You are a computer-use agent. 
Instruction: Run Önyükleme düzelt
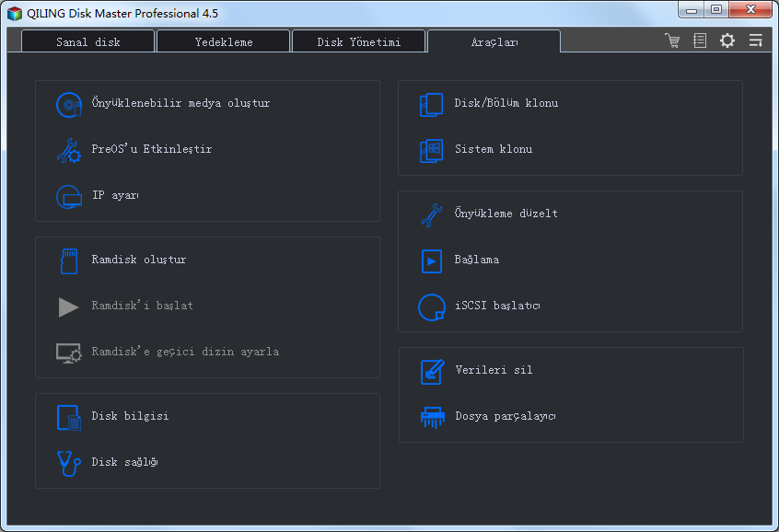[506, 214]
